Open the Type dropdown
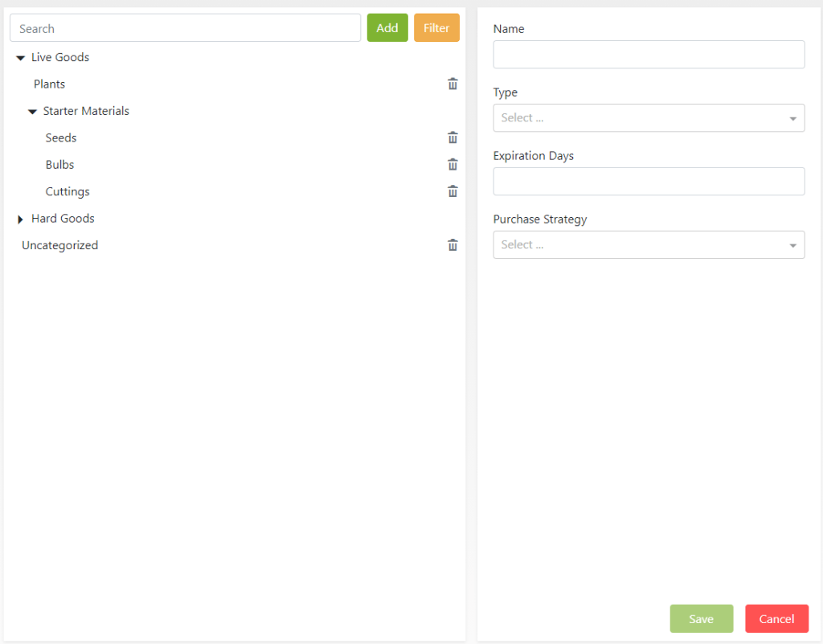The height and width of the screenshot is (644, 823). click(x=648, y=118)
